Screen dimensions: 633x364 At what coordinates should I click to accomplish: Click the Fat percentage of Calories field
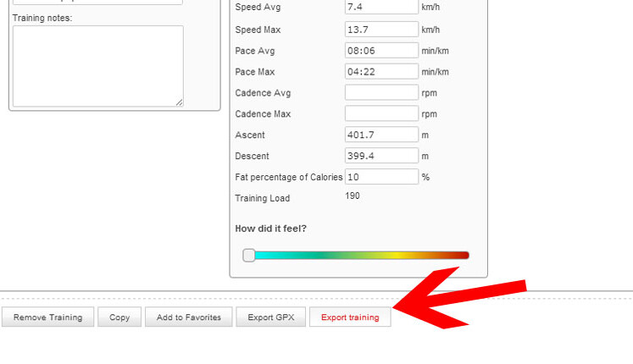pos(381,177)
